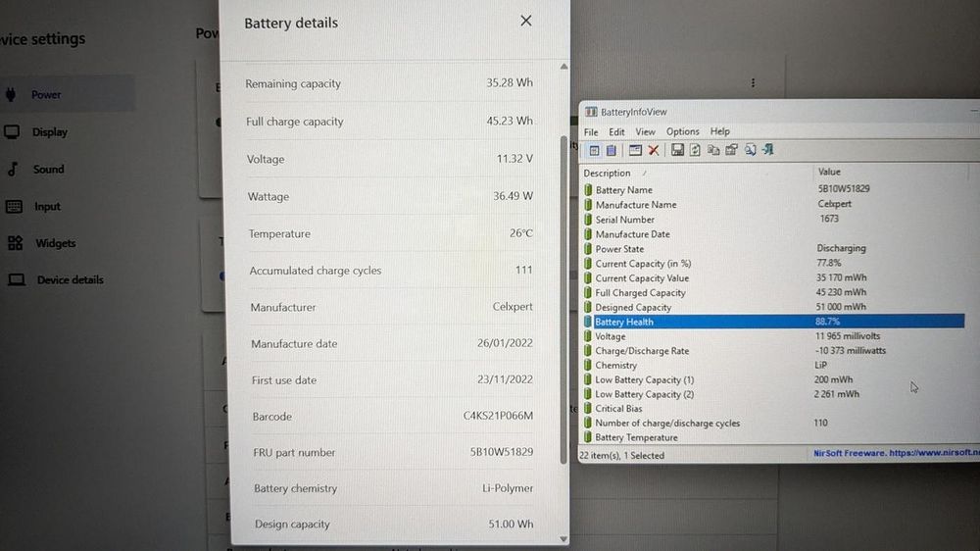
Task: Click the Sound music note icon in sidebar
Action: (13, 169)
